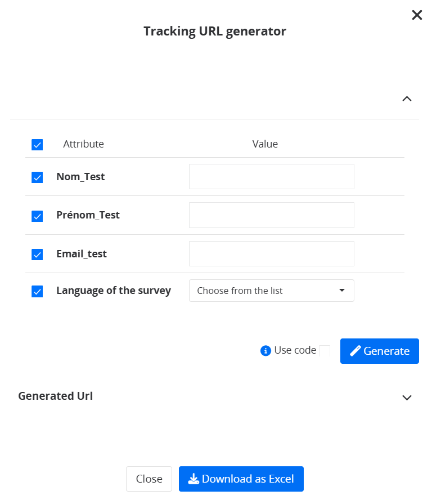Uncheck the Email_test checkbox
432x504 pixels.
(x=37, y=255)
